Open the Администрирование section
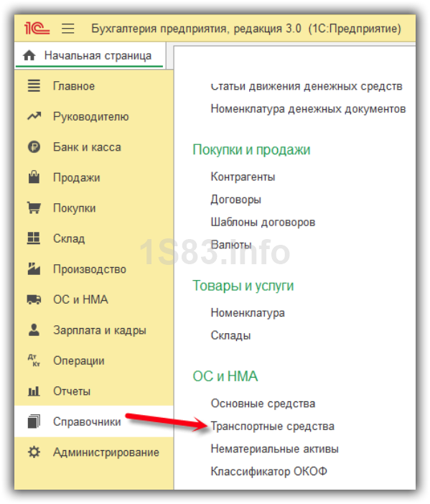This screenshot has width=430, height=504. 106,452
